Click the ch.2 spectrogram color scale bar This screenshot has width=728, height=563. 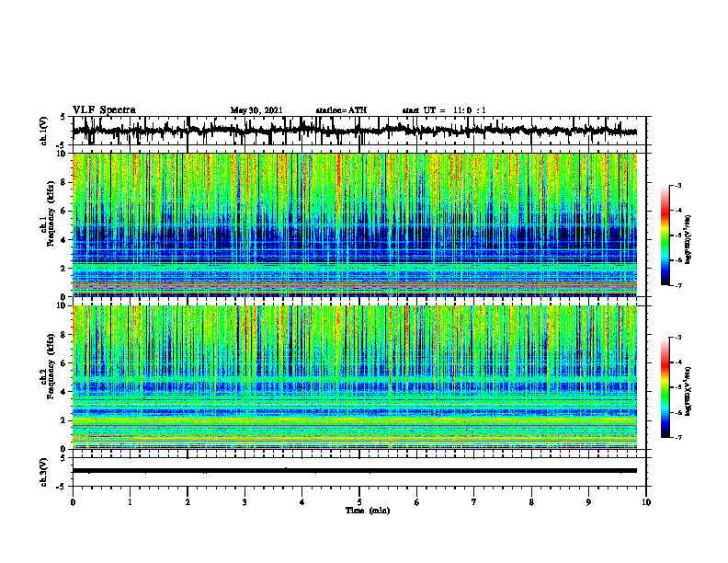pos(665,387)
